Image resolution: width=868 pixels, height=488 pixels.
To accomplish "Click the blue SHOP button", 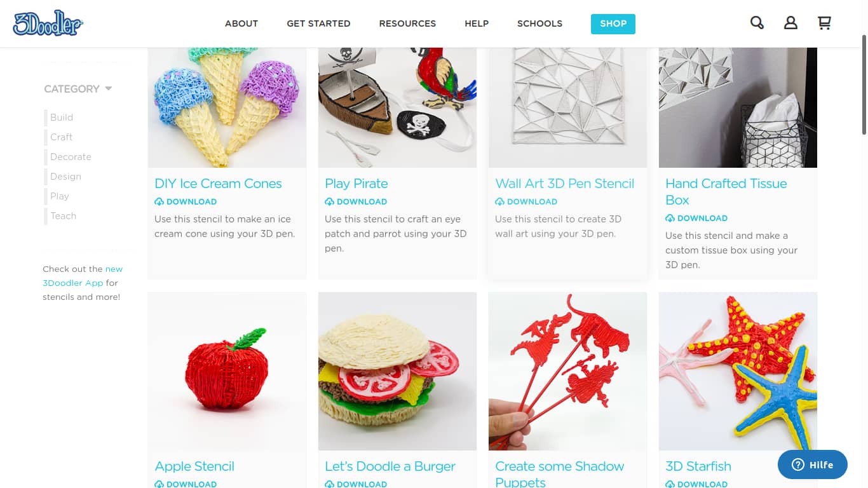I will 613,24.
